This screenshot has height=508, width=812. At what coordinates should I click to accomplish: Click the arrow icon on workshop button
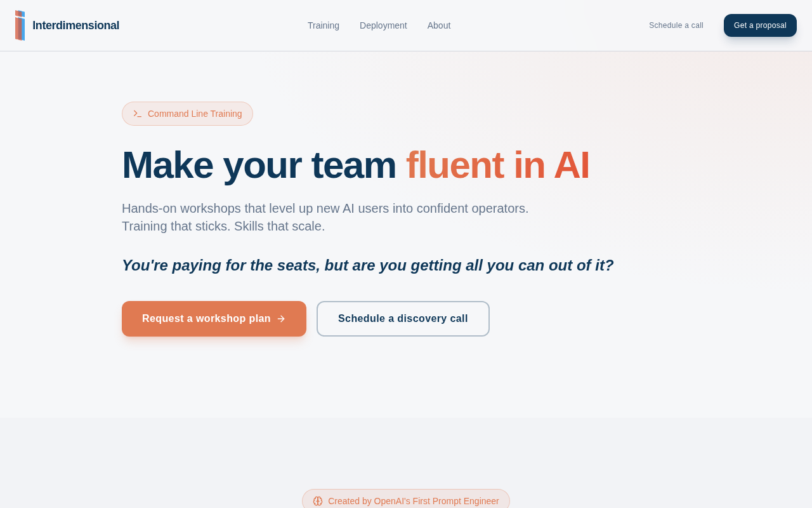coord(281,319)
